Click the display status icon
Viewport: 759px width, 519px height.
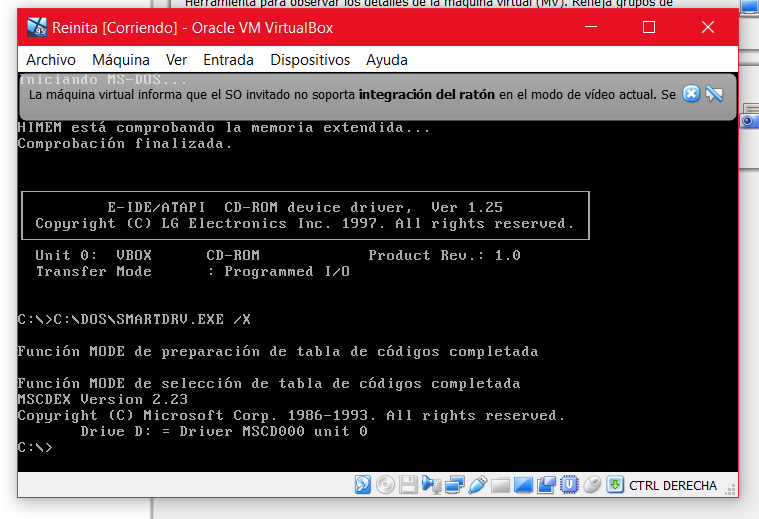click(x=523, y=485)
